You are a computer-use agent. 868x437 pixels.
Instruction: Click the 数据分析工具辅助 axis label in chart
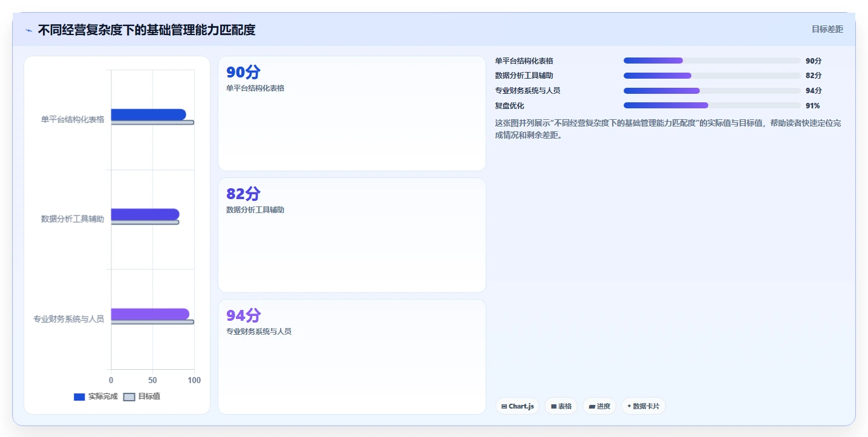[73, 219]
